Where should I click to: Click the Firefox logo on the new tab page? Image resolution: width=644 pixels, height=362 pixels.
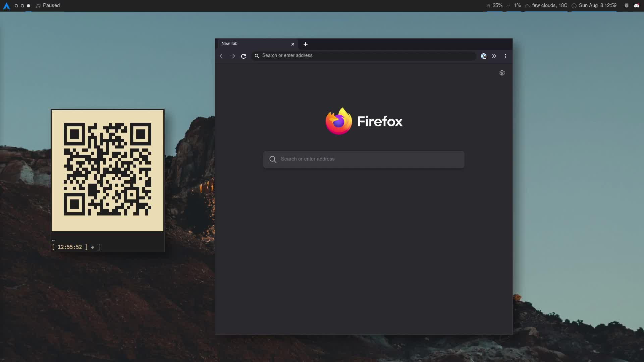tap(339, 121)
